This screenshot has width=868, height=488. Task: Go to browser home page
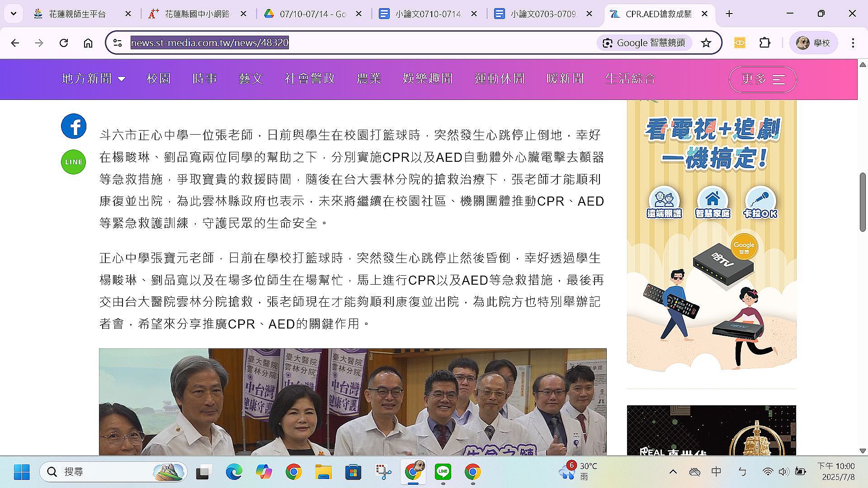point(88,43)
